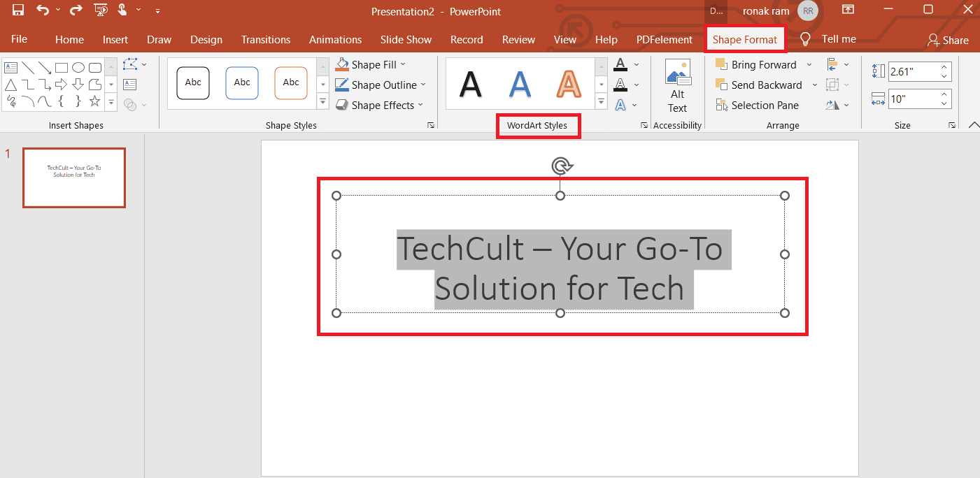Pick the star shape in Insert Shapes gallery
Viewport: 980px width, 478px height.
click(94, 101)
